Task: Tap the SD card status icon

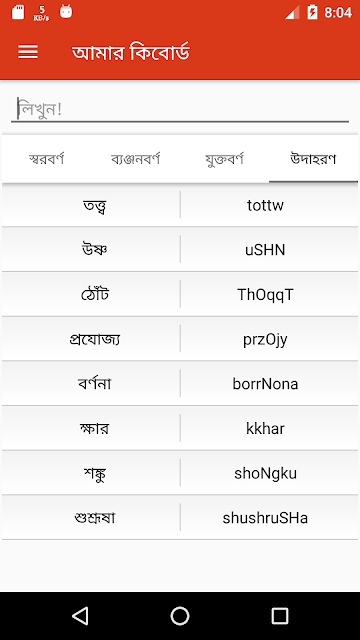Action: click(x=18, y=12)
